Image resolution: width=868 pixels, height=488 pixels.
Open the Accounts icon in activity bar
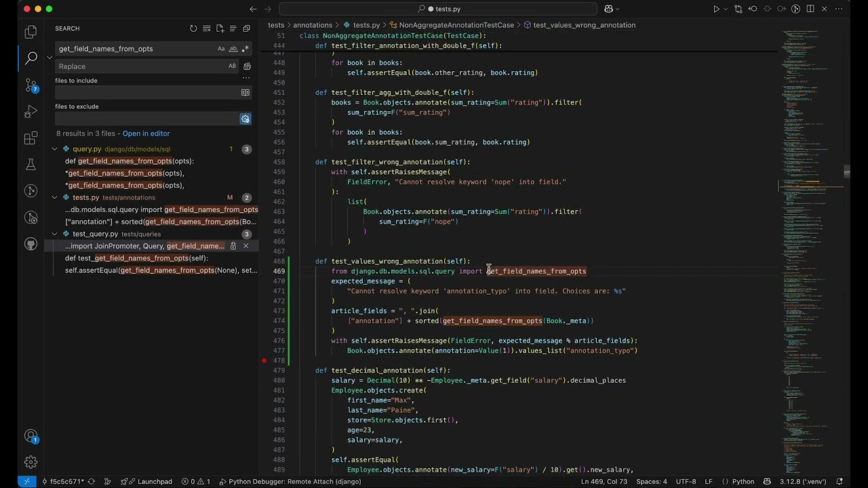coord(31,436)
